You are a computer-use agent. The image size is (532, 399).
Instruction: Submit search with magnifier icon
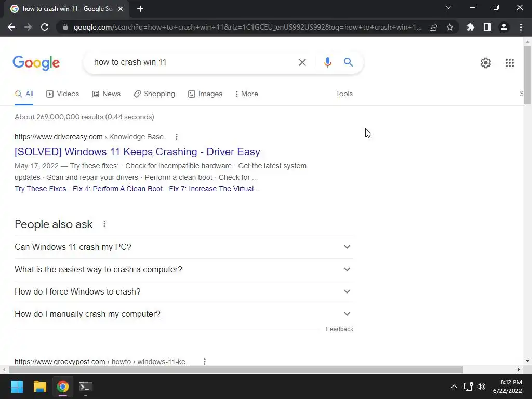coord(348,62)
